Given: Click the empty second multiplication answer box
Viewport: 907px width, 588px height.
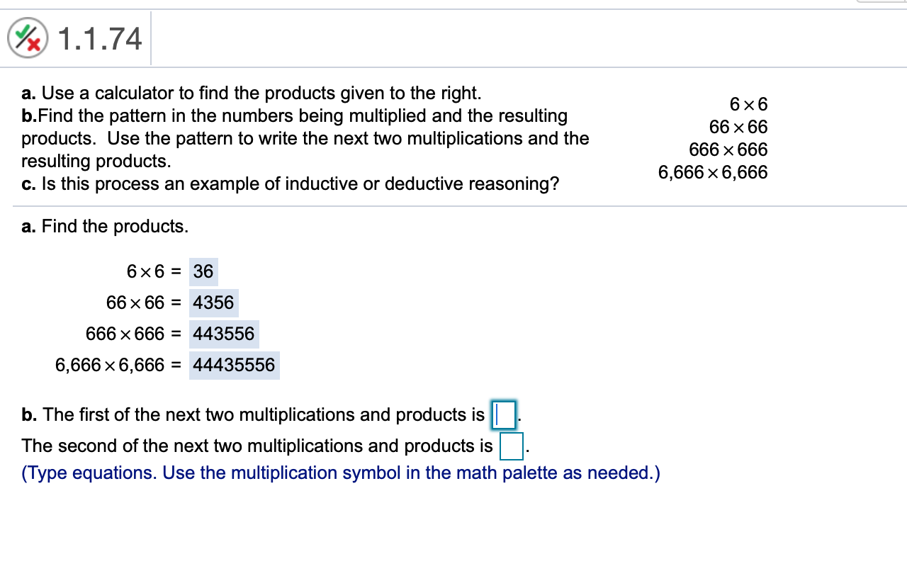Looking at the screenshot, I should click(x=512, y=446).
